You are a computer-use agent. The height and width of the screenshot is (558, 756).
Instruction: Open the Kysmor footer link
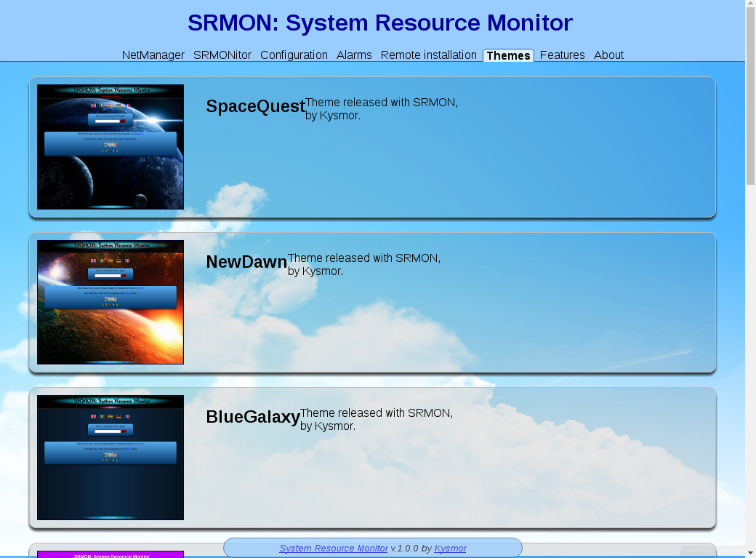point(450,549)
